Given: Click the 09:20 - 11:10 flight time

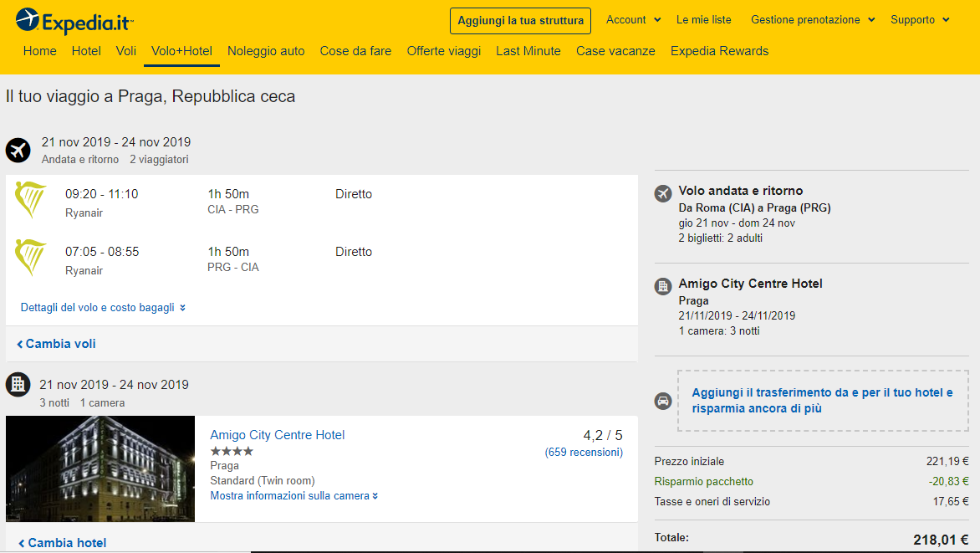Looking at the screenshot, I should [x=102, y=194].
